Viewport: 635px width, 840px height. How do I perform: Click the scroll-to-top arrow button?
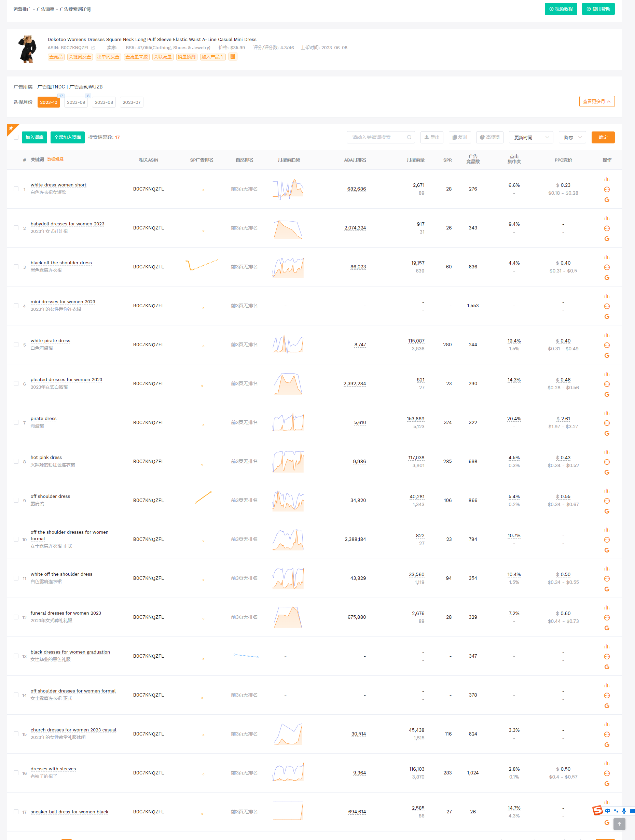pyautogui.click(x=619, y=824)
